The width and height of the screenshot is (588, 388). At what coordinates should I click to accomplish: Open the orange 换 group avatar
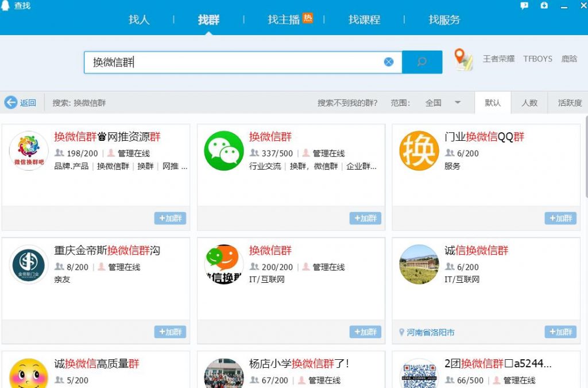click(419, 151)
